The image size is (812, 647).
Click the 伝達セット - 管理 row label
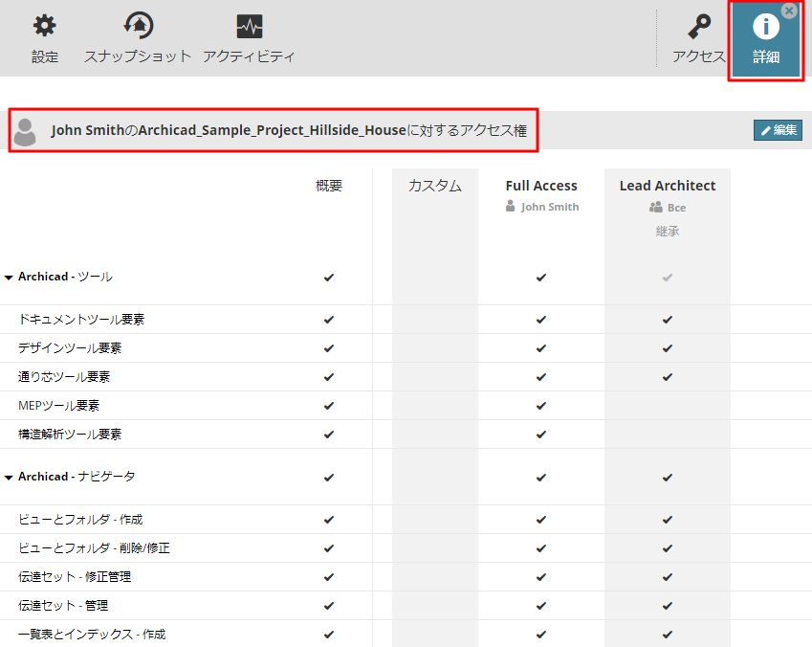click(x=63, y=606)
